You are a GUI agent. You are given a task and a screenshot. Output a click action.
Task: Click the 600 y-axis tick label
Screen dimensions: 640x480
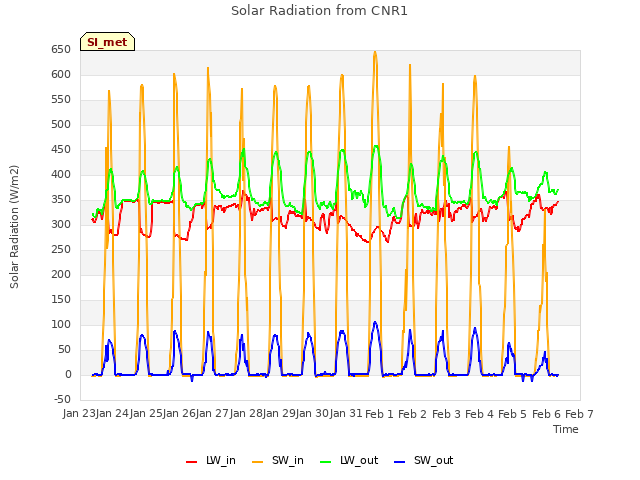point(61,75)
